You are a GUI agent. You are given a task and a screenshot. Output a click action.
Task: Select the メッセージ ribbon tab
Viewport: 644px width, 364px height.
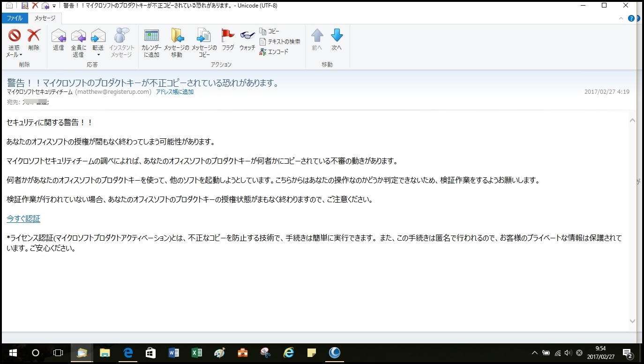45,18
